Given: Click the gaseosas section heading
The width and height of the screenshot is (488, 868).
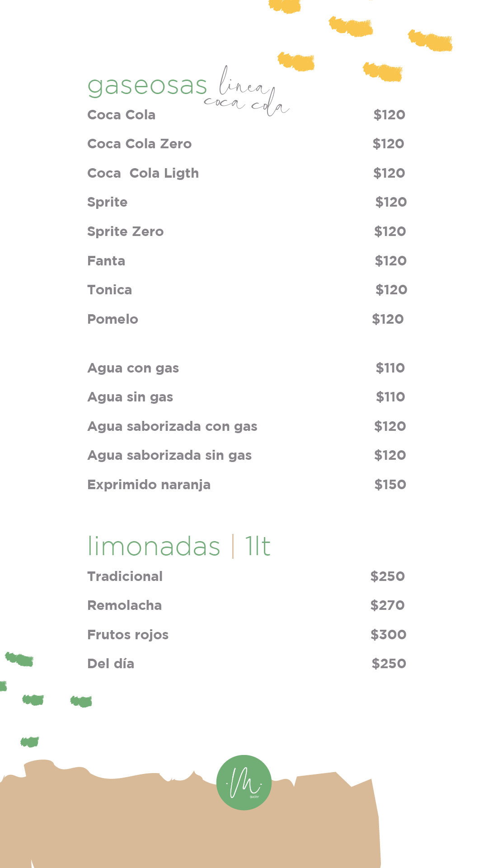Looking at the screenshot, I should (147, 86).
